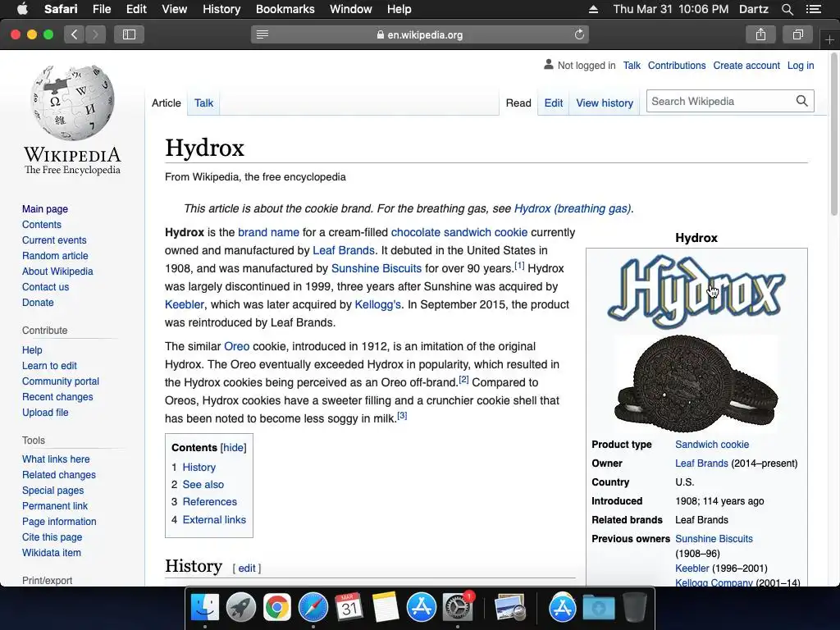This screenshot has width=840, height=630.
Task: Open Spotlight search in the menu bar
Action: coord(787,9)
